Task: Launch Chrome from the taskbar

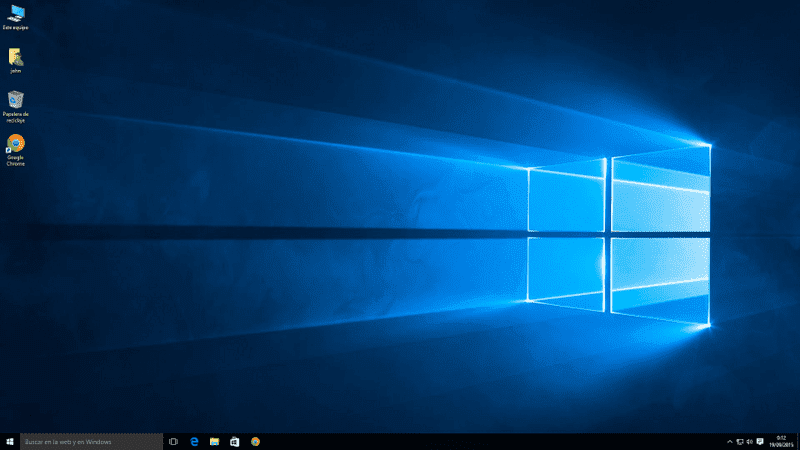Action: click(x=255, y=442)
